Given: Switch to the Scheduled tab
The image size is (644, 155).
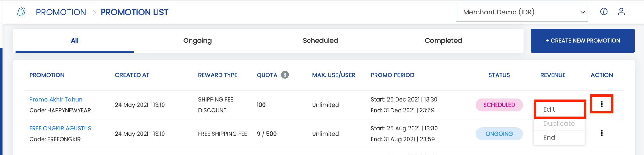Looking at the screenshot, I should (320, 41).
